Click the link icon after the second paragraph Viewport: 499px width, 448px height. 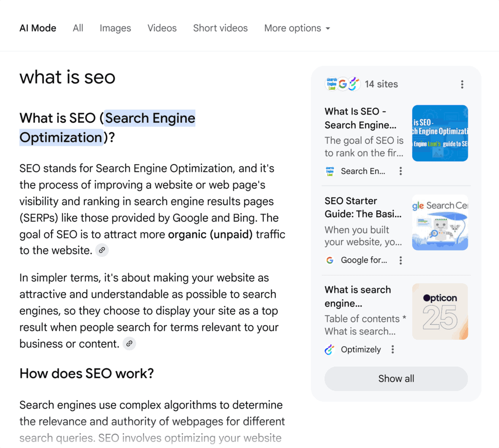129,343
